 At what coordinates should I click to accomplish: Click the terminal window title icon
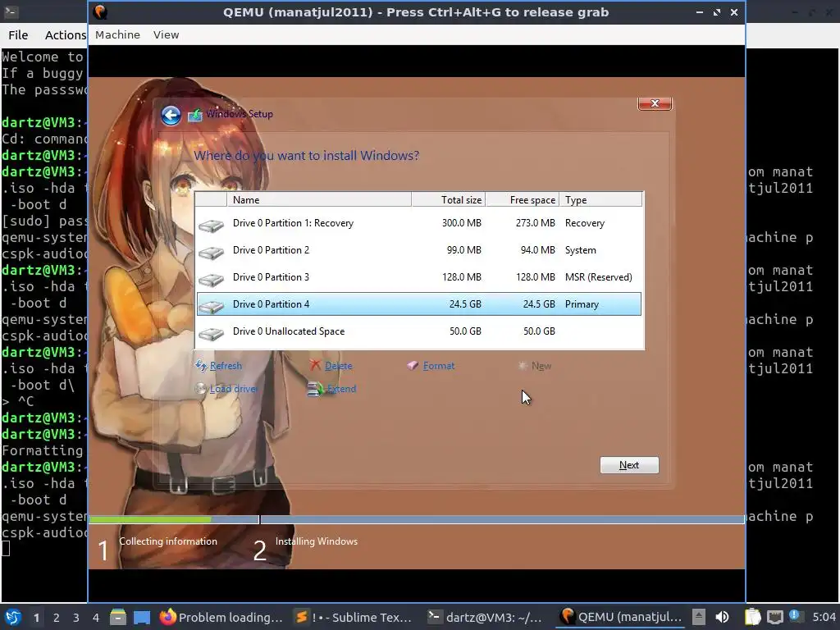click(x=11, y=11)
